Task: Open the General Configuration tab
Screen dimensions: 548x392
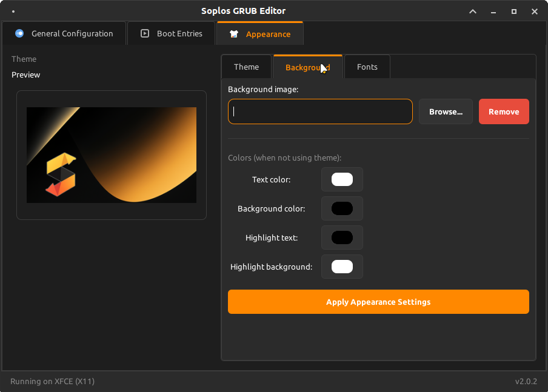Action: [64, 33]
